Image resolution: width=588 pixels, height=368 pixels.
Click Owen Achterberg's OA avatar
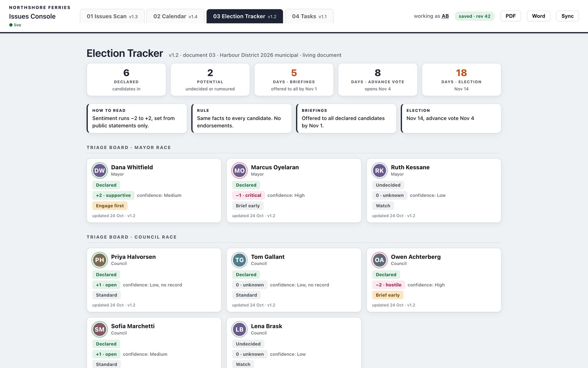(x=379, y=260)
